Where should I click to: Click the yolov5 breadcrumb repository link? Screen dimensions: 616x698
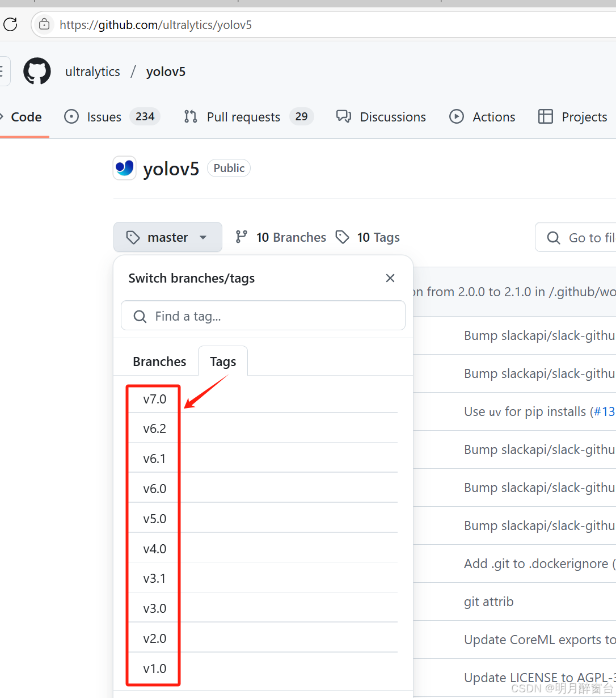(166, 72)
